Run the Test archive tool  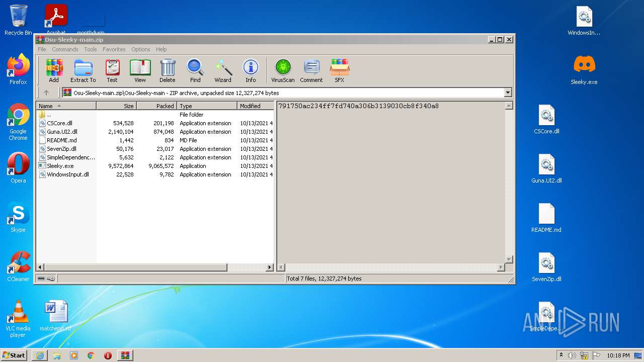(112, 70)
